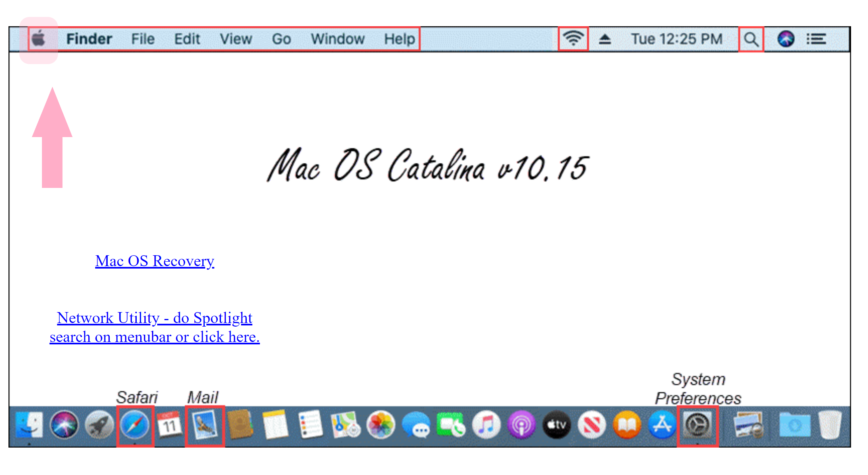Screen dimensions: 868x475
Task: Open the Network Utility Spotlight link
Action: tap(155, 327)
